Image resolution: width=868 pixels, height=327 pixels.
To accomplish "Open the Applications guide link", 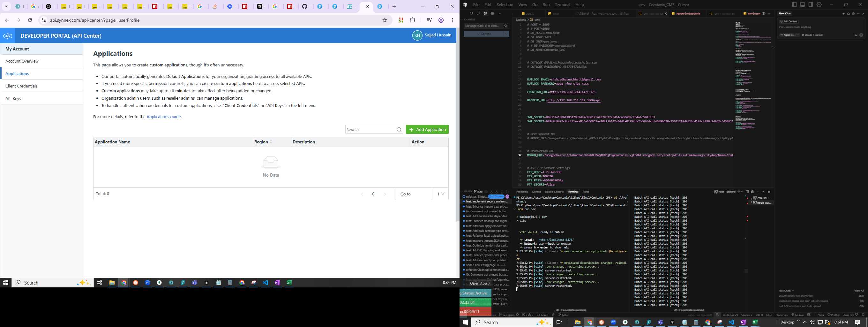I will point(163,117).
